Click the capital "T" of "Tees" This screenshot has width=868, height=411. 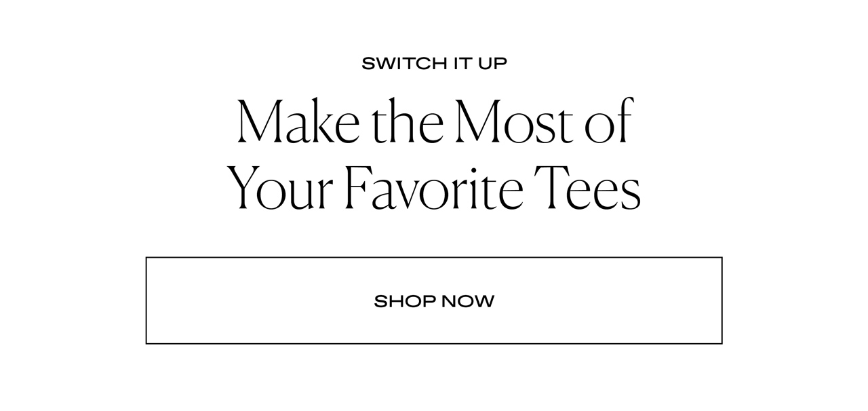coord(553,187)
